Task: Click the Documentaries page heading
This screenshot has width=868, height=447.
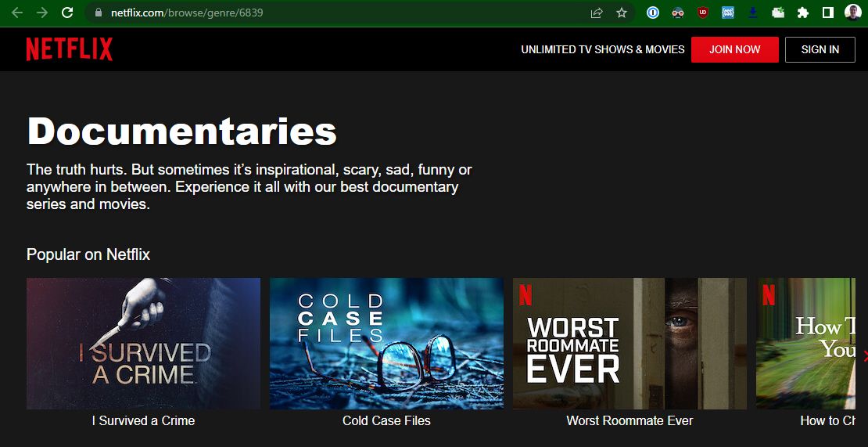Action: (181, 132)
